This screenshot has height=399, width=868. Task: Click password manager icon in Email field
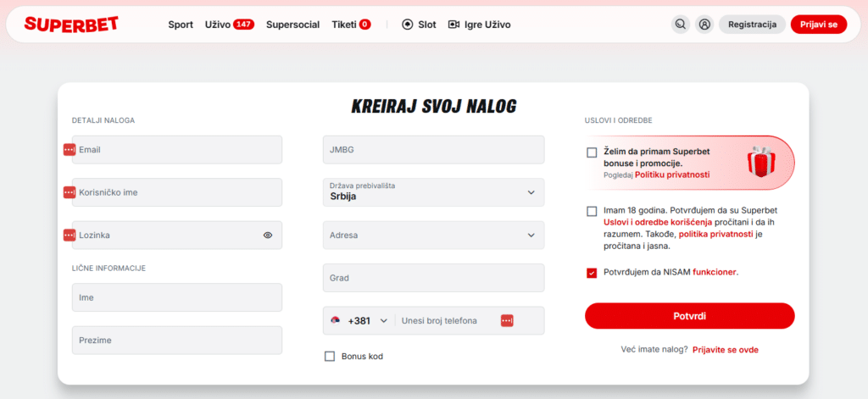click(x=70, y=149)
